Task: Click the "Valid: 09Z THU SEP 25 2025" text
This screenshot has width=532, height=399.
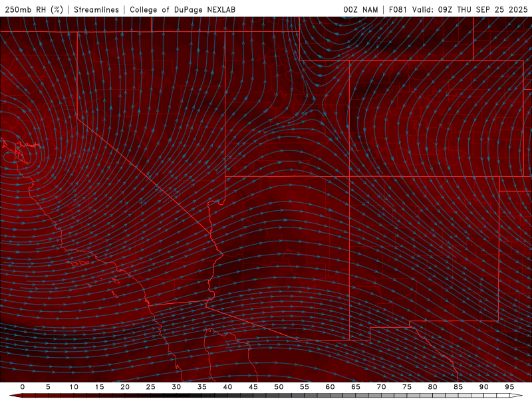Action: point(470,9)
